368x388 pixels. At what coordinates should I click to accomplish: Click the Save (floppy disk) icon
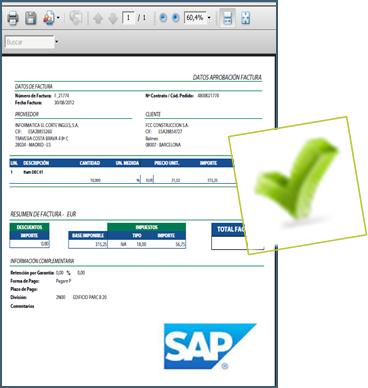(x=31, y=18)
